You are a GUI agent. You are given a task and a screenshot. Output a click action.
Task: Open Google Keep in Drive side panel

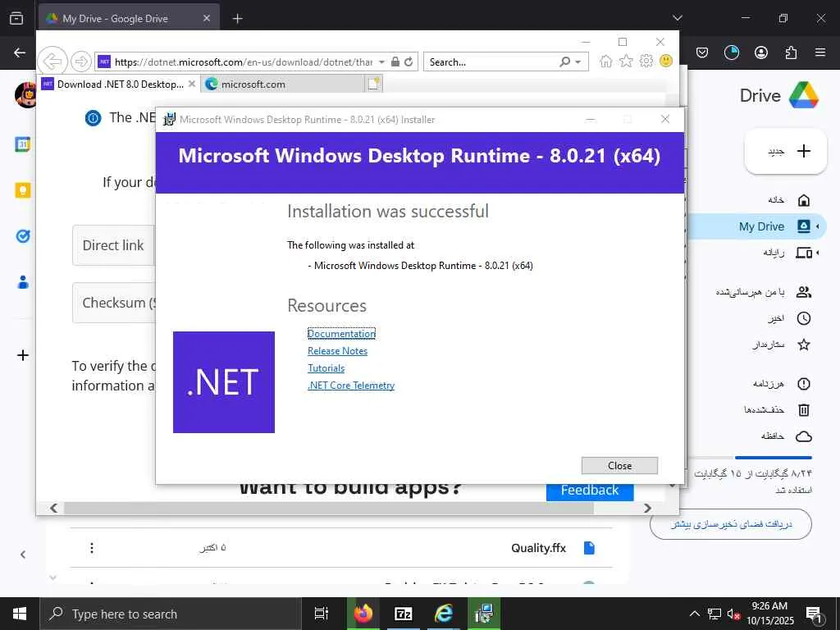pyautogui.click(x=22, y=190)
